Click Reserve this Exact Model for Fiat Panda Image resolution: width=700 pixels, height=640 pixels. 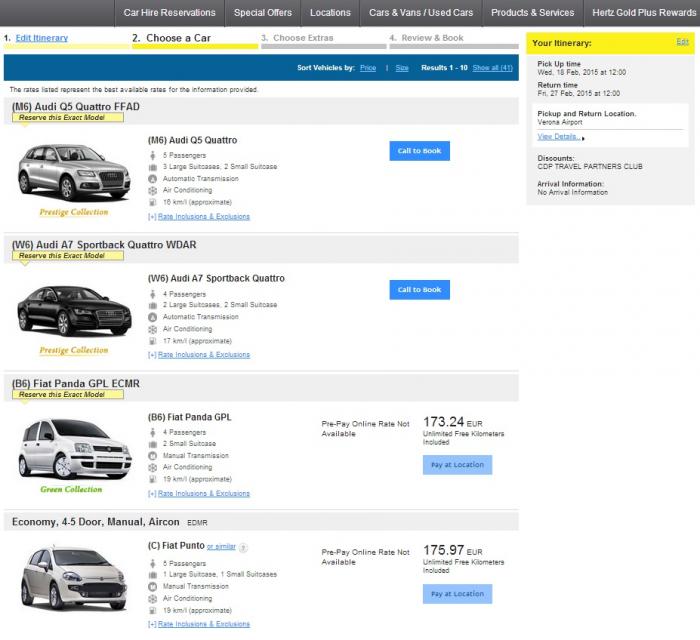pyautogui.click(x=67, y=395)
